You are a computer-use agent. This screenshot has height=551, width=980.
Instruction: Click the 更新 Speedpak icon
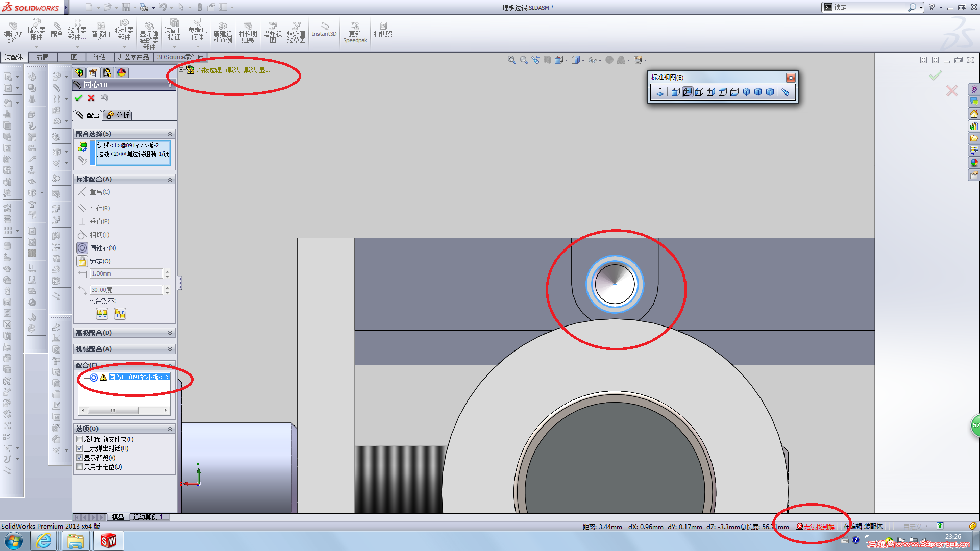click(355, 33)
